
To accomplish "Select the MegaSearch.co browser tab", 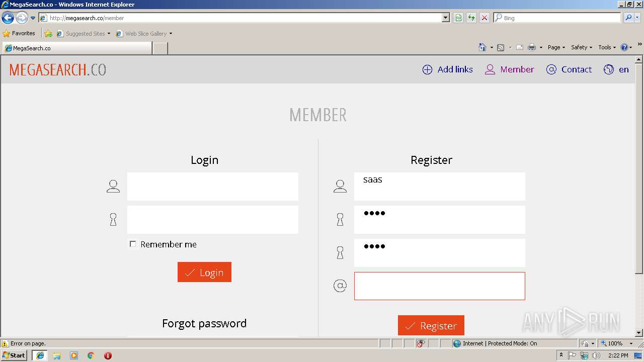I will coord(77,48).
